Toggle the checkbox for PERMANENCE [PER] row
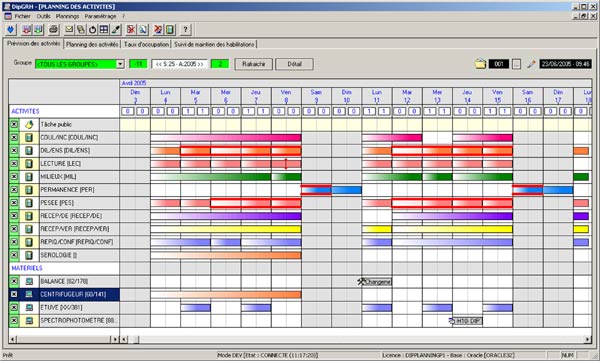 [x=14, y=189]
